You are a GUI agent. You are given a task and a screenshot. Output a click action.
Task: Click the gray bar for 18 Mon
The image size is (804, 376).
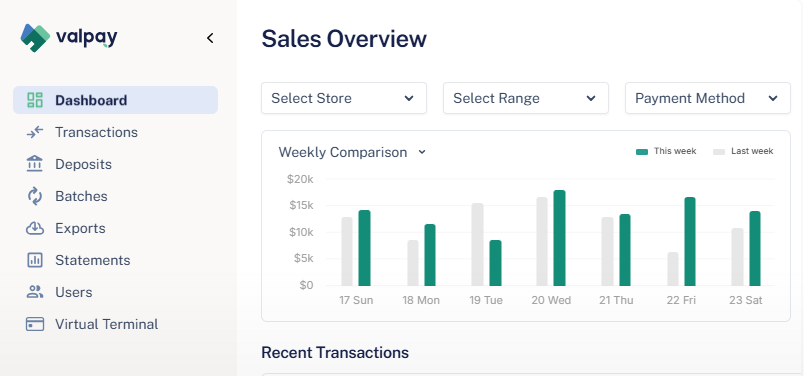click(x=413, y=263)
